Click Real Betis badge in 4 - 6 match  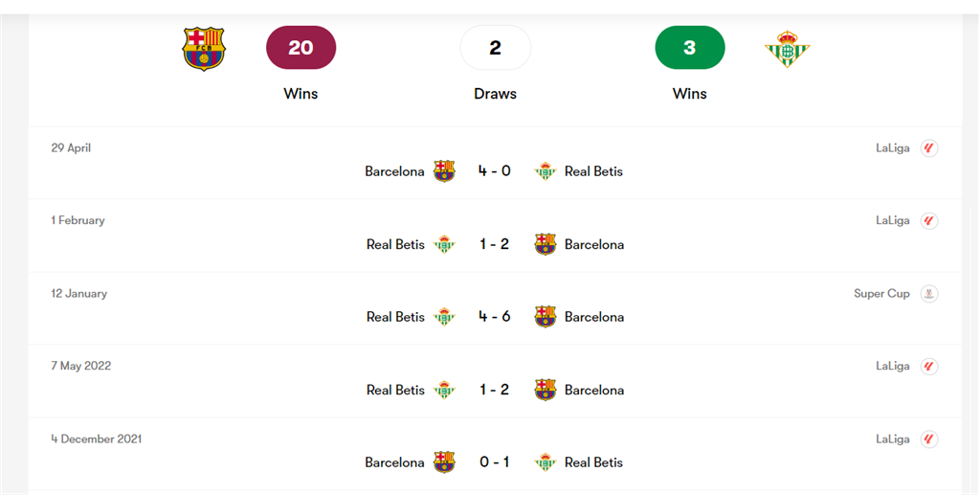click(444, 317)
